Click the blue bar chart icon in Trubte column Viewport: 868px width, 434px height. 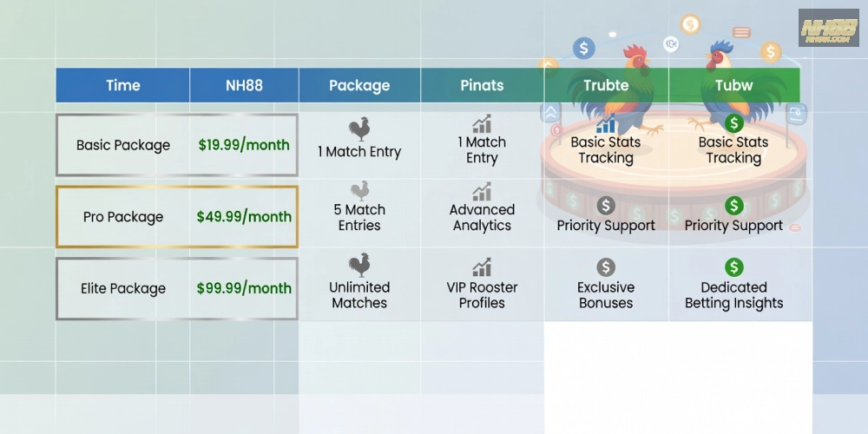click(x=606, y=124)
